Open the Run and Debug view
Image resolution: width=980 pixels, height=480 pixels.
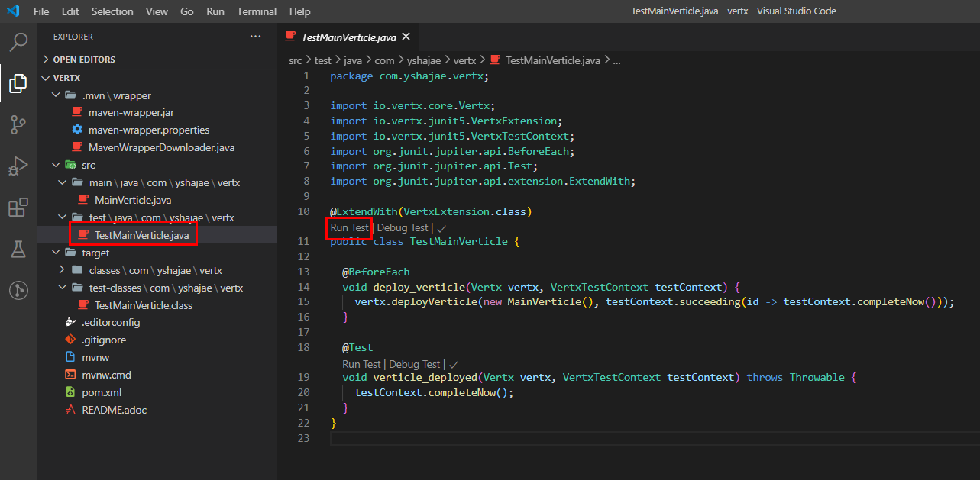18,166
